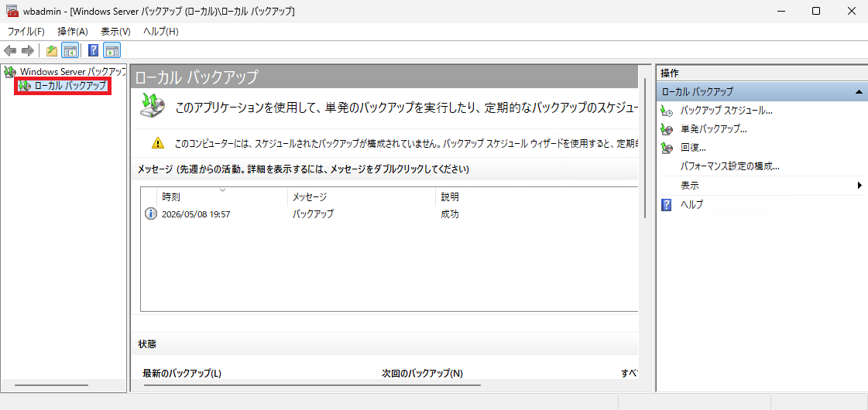Click the バックアップ message cell
The height and width of the screenshot is (410, 868).
click(x=313, y=214)
